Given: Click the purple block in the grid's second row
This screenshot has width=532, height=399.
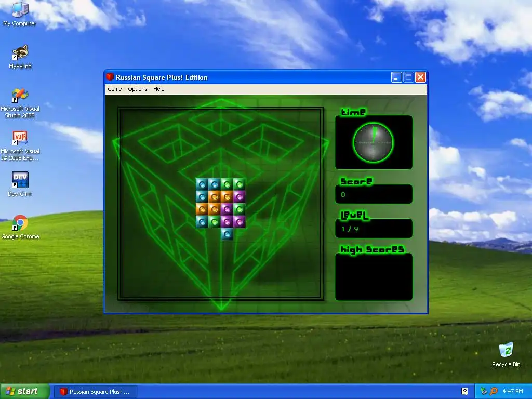Looking at the screenshot, I should coord(239,197).
